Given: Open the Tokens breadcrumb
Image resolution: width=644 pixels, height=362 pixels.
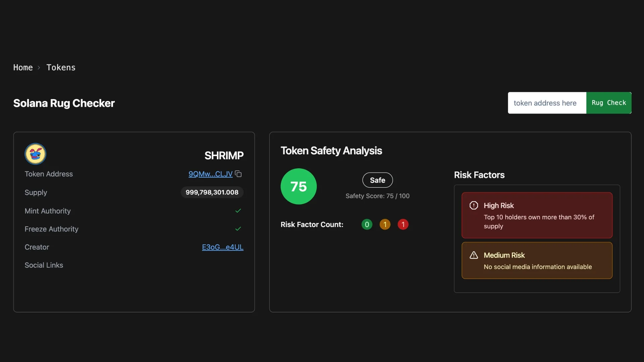Looking at the screenshot, I should (x=61, y=68).
